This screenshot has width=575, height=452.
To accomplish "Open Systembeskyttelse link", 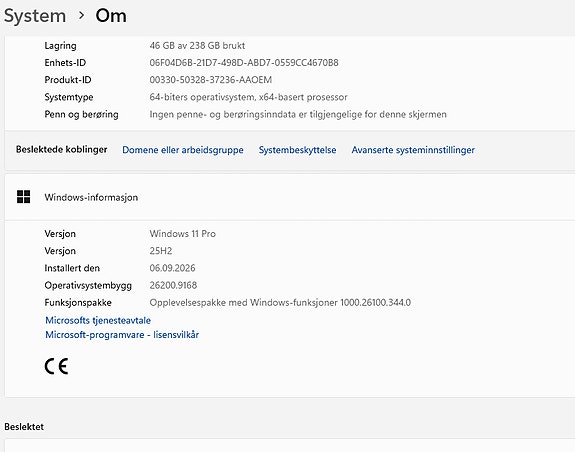I will click(x=297, y=150).
